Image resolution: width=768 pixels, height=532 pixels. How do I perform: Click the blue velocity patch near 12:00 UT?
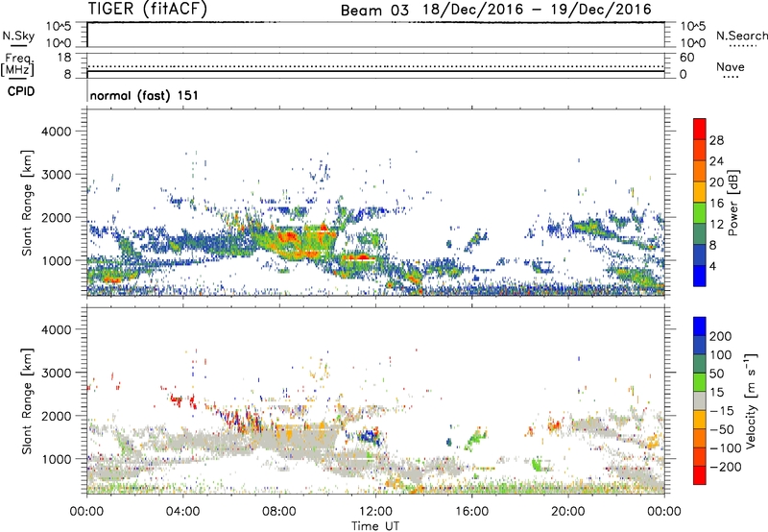pyautogui.click(x=369, y=436)
